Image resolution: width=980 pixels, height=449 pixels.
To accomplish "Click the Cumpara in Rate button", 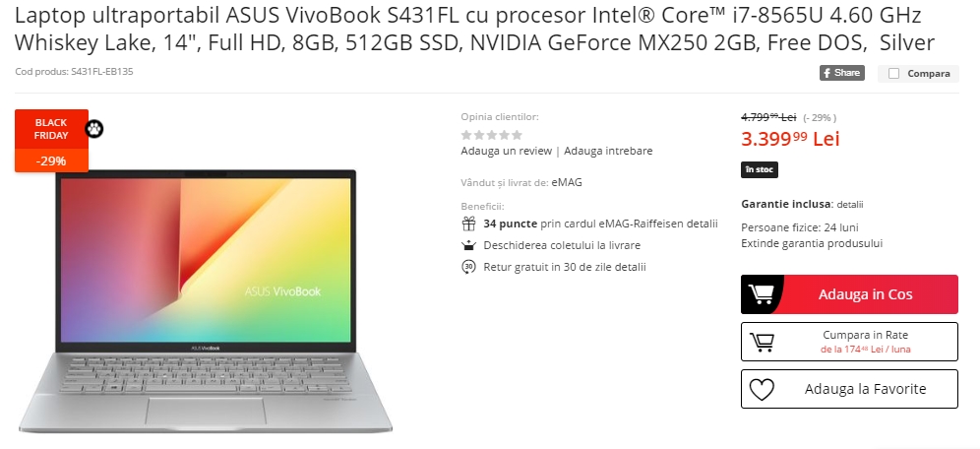I will click(849, 342).
